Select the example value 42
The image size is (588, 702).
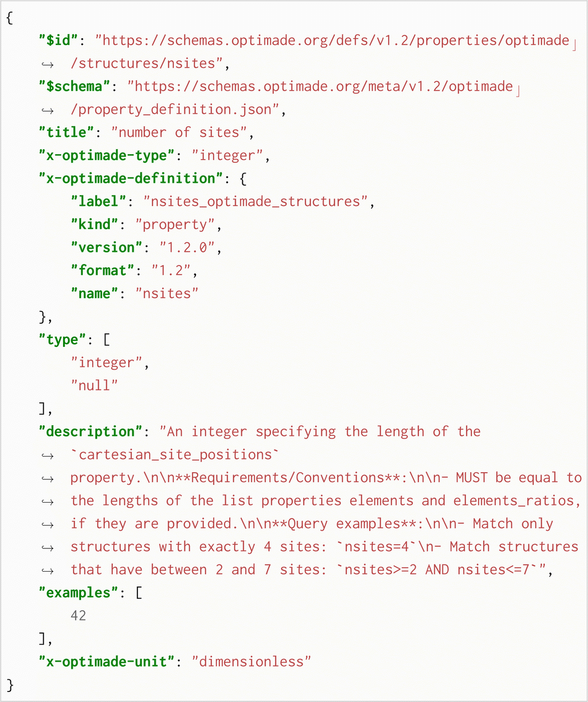(x=78, y=616)
